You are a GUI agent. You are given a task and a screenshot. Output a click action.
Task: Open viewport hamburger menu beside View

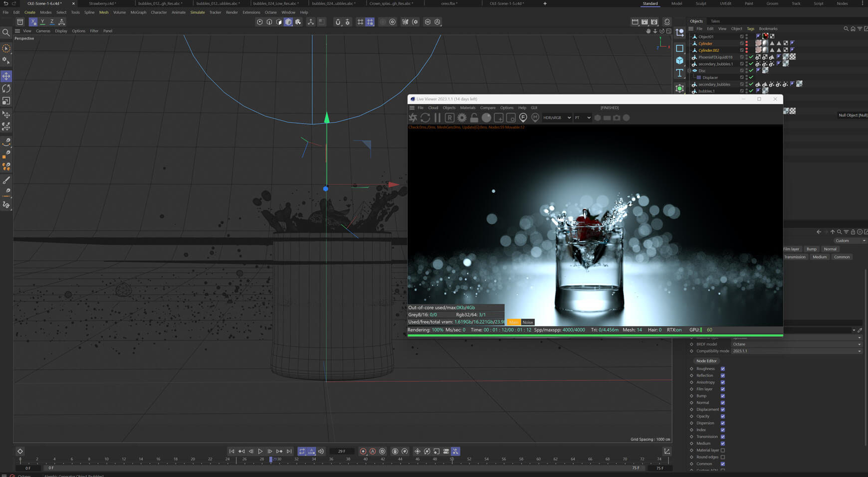[x=17, y=31]
